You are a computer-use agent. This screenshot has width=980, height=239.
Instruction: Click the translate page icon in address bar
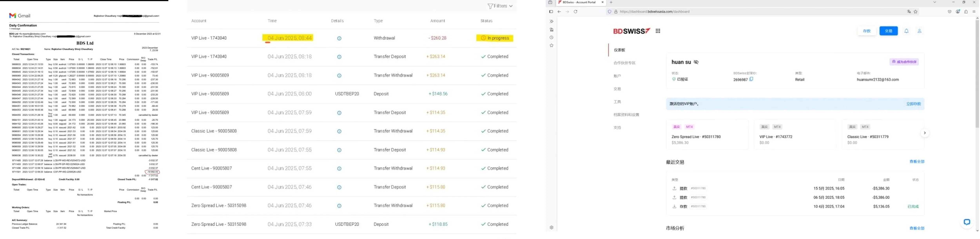coord(909,12)
